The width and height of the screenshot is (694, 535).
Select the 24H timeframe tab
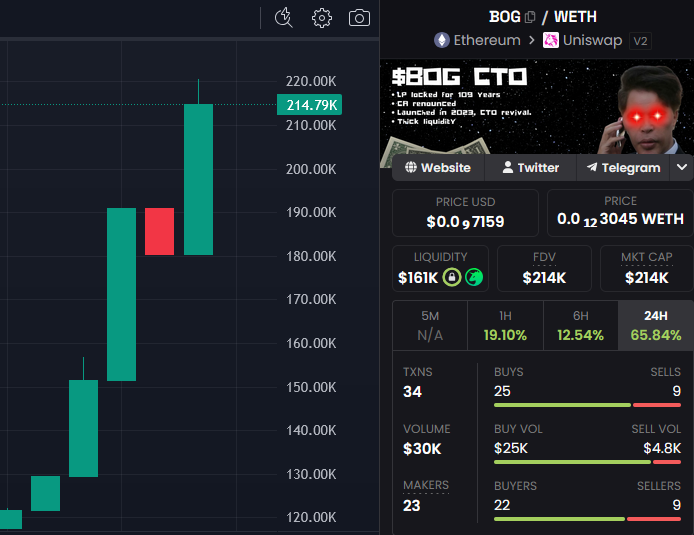(x=656, y=326)
